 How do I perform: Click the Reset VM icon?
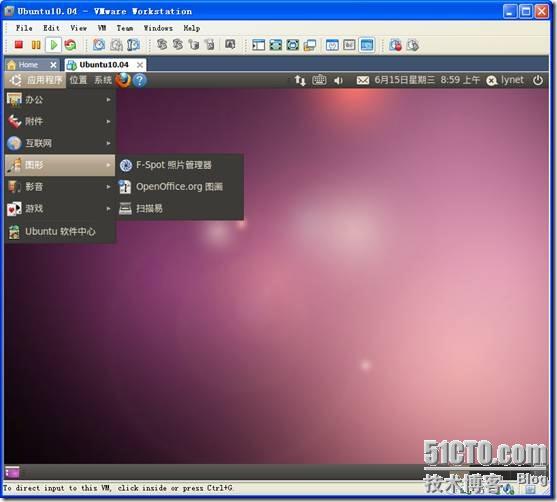[70, 45]
